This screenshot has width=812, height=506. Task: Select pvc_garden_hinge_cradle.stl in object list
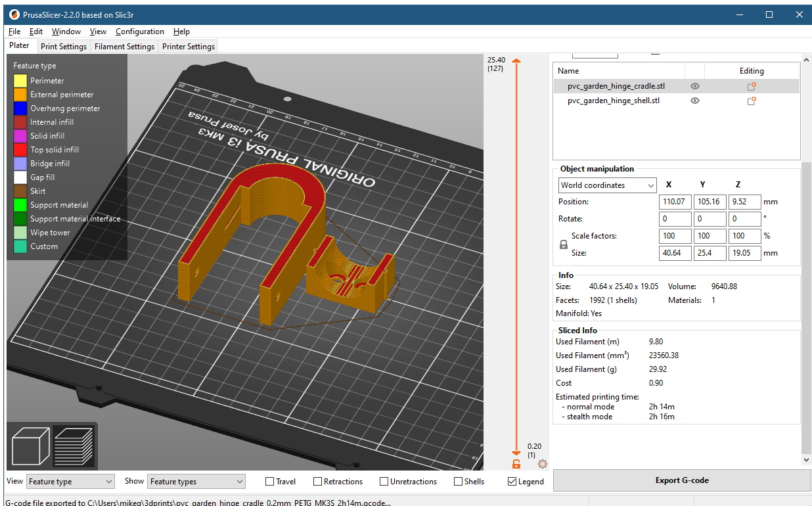[677, 86]
